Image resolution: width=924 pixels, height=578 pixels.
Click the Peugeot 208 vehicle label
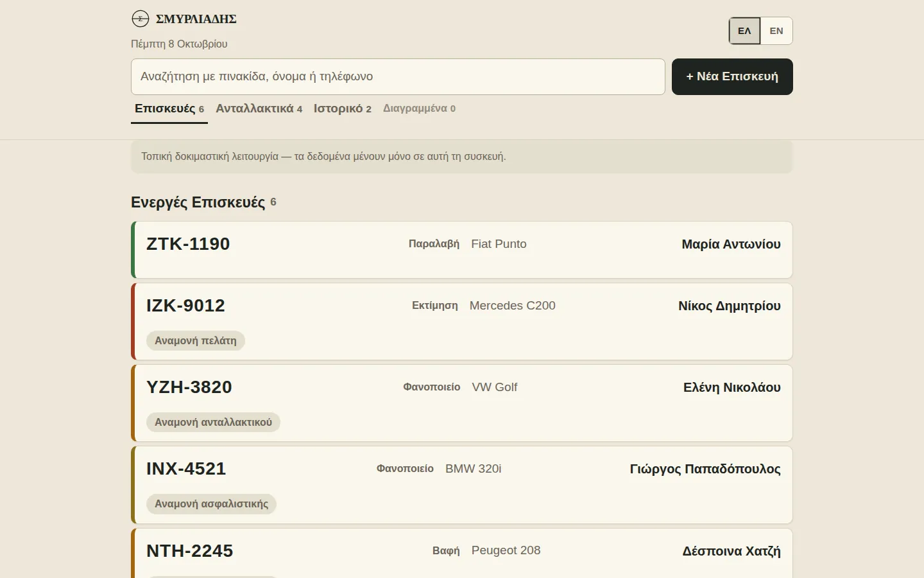(506, 550)
